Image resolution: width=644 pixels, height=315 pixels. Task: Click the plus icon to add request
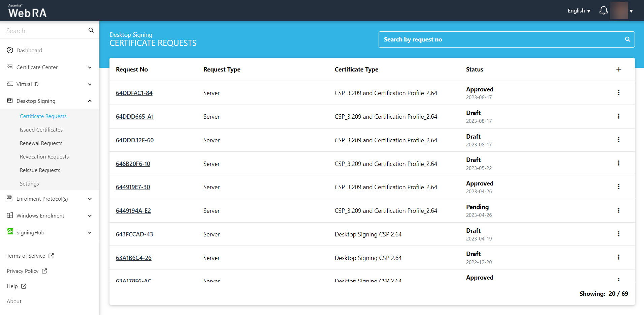(x=618, y=69)
